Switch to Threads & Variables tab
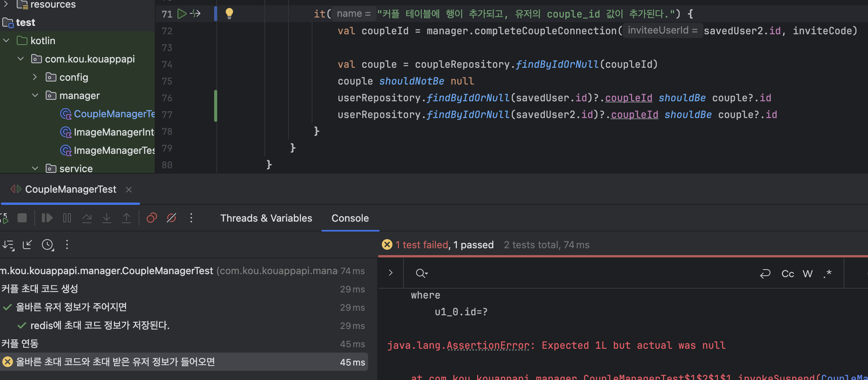 (266, 218)
